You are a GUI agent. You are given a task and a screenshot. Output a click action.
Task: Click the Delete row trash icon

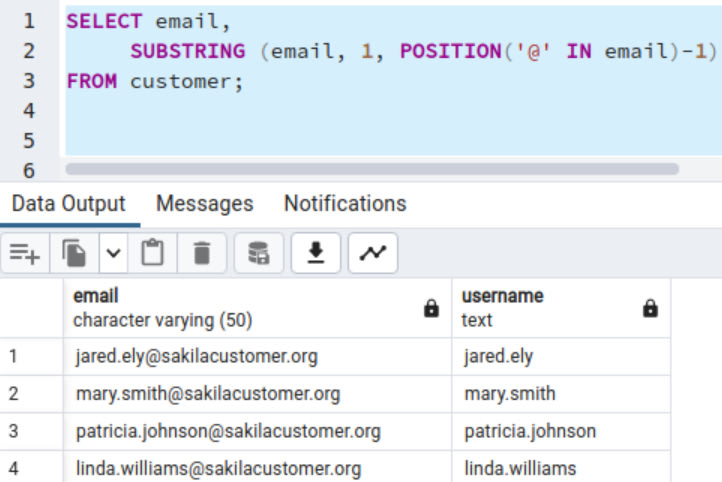[202, 254]
